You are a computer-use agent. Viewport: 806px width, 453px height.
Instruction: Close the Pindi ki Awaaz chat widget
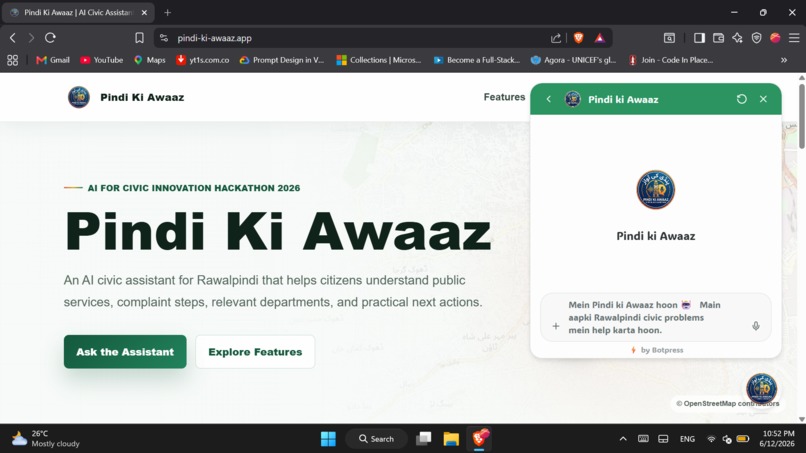[763, 99]
